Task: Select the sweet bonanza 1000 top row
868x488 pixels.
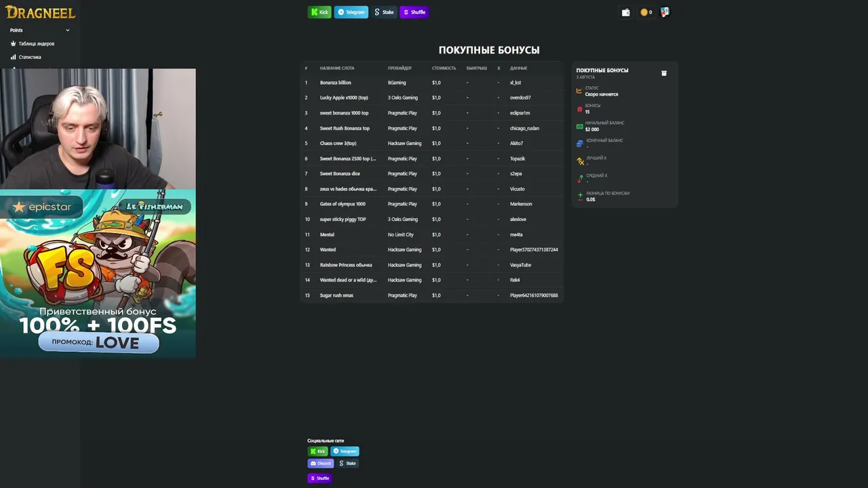Action: click(432, 113)
